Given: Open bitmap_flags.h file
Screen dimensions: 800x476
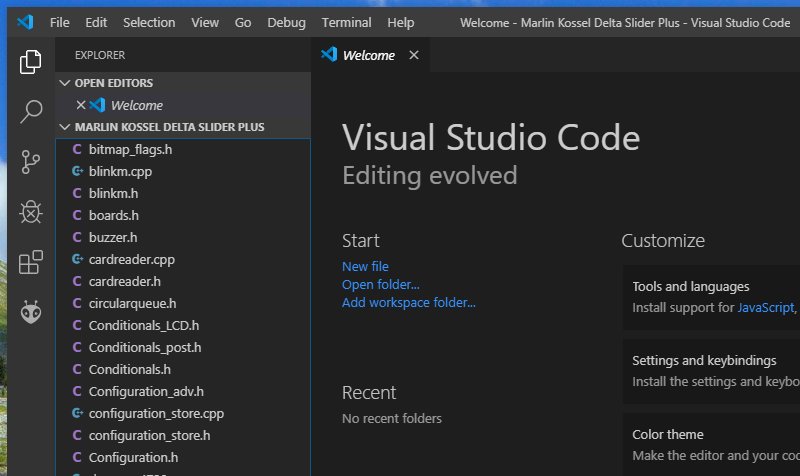Looking at the screenshot, I should pyautogui.click(x=183, y=149).
